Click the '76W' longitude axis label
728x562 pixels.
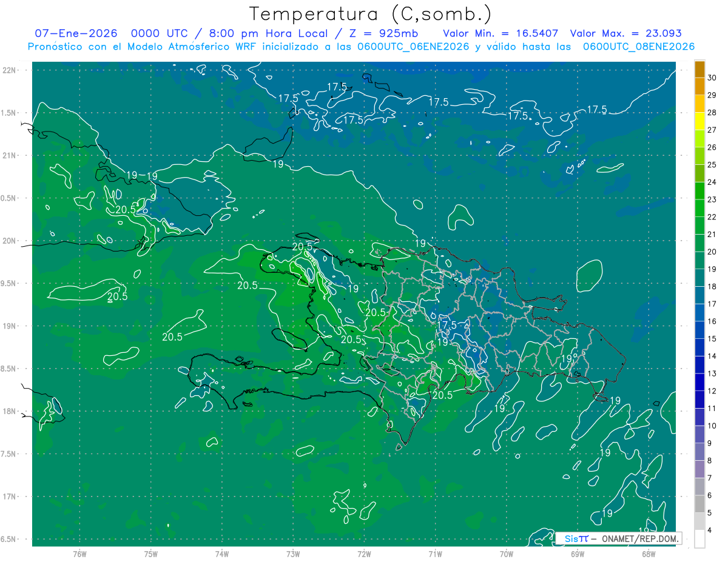(x=79, y=554)
